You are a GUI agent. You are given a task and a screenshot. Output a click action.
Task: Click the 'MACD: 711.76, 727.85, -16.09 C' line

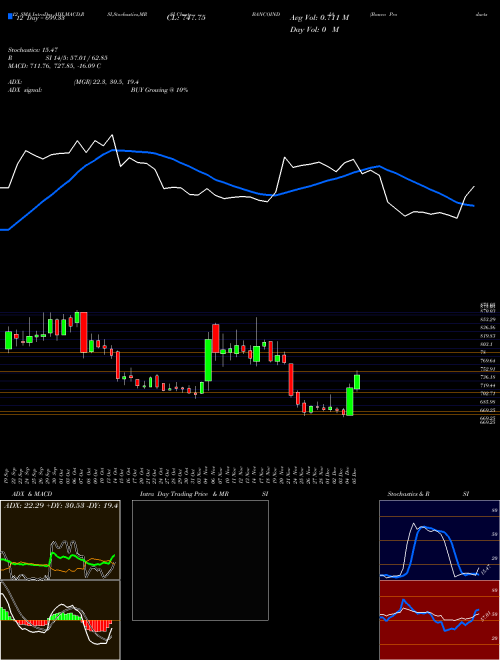pyautogui.click(x=54, y=66)
